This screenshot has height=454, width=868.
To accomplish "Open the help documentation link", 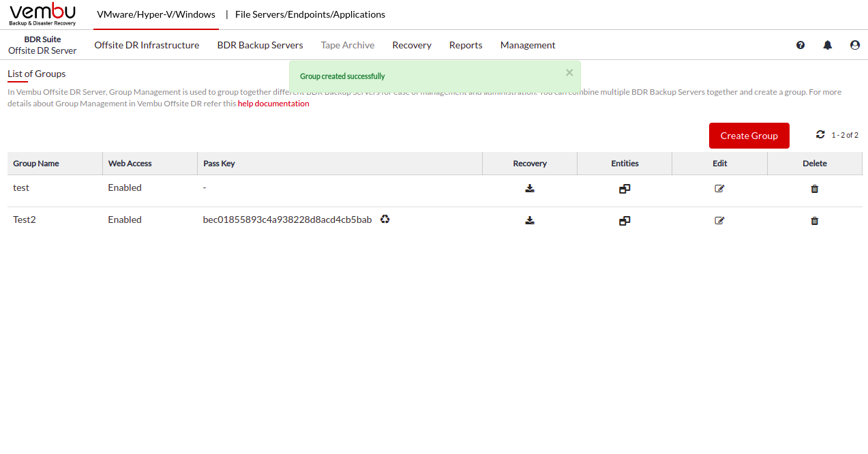I will [x=273, y=104].
